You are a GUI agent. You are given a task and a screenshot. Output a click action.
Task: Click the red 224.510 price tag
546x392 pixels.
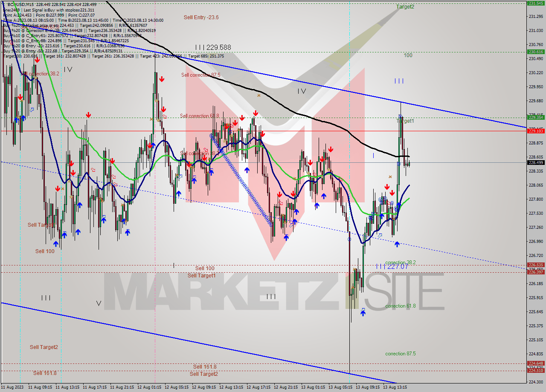point(535,370)
